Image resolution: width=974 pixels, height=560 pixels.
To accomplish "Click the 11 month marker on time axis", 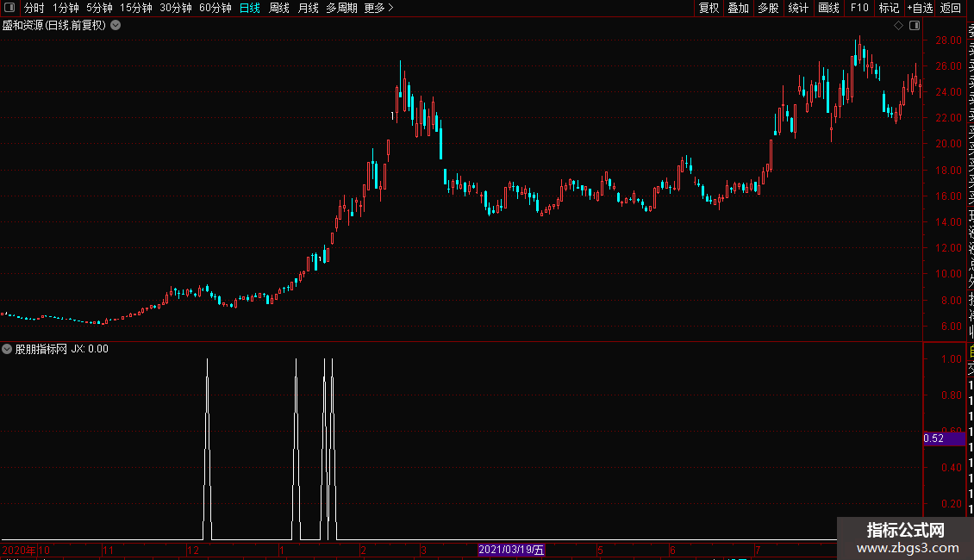I will pyautogui.click(x=108, y=550).
